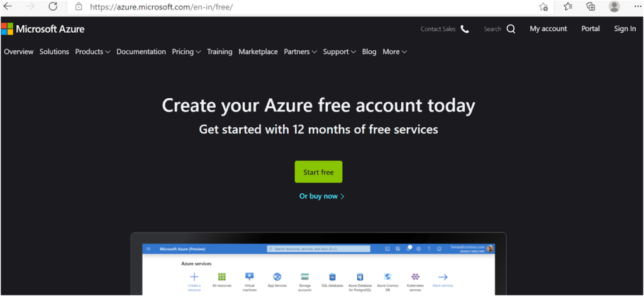Reload the page with the Refresh icon
Screen dimensions: 644x296
[x=53, y=6]
